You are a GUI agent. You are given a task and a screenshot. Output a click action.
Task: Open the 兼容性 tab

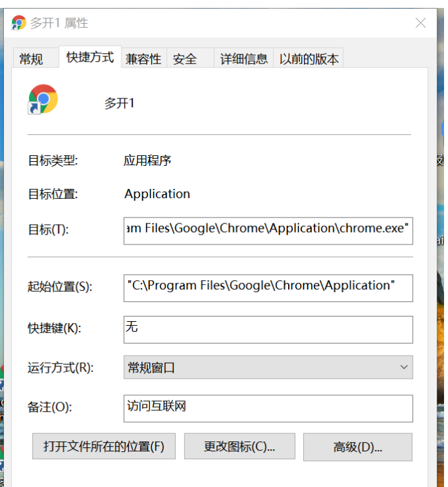[x=144, y=59]
